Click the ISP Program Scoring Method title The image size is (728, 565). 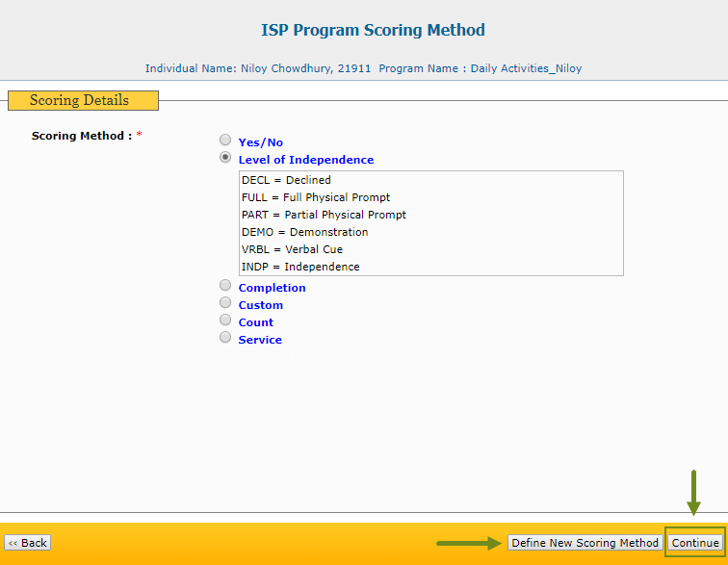(373, 30)
